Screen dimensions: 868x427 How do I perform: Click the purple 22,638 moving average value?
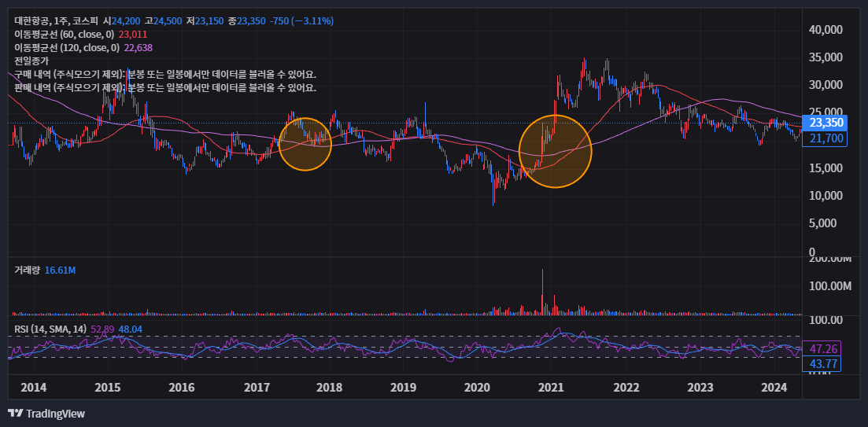tap(139, 47)
